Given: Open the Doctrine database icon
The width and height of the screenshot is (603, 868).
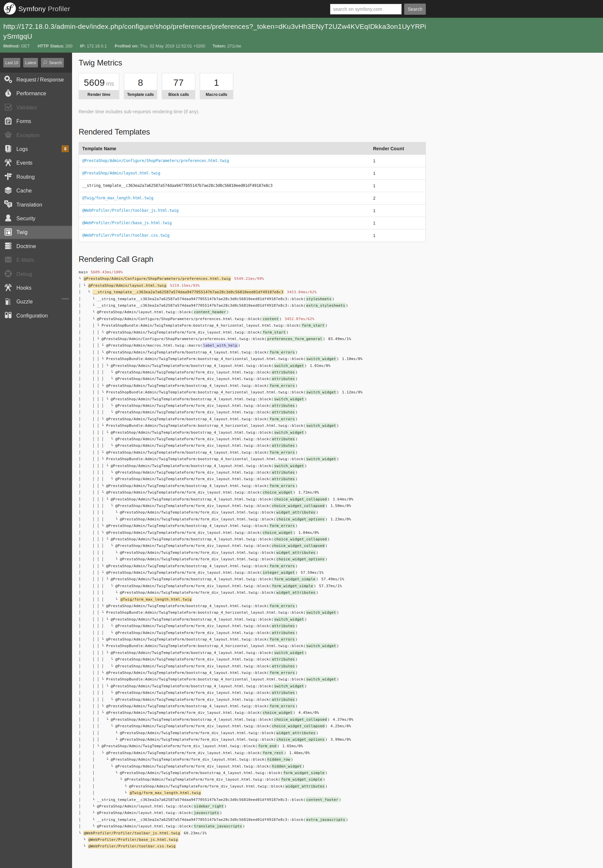Looking at the screenshot, I should point(8,246).
